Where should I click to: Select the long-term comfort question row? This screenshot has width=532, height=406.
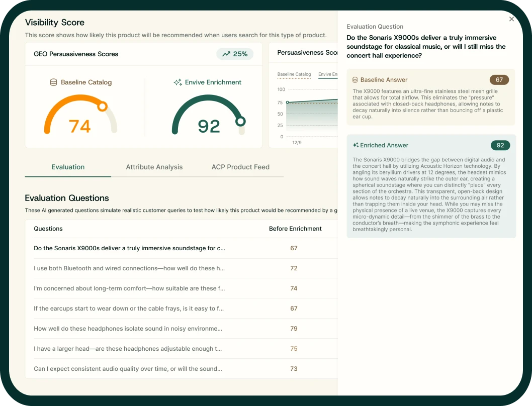pyautogui.click(x=186, y=288)
